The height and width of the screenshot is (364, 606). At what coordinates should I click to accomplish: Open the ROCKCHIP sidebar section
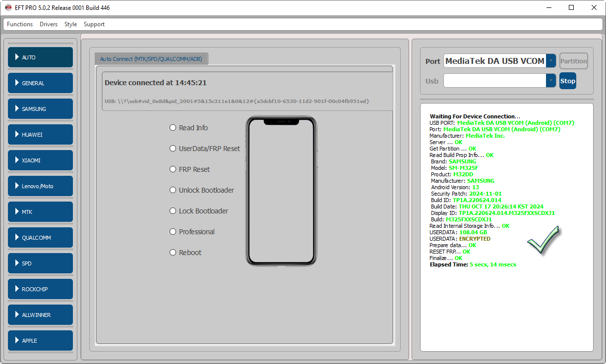[40, 289]
